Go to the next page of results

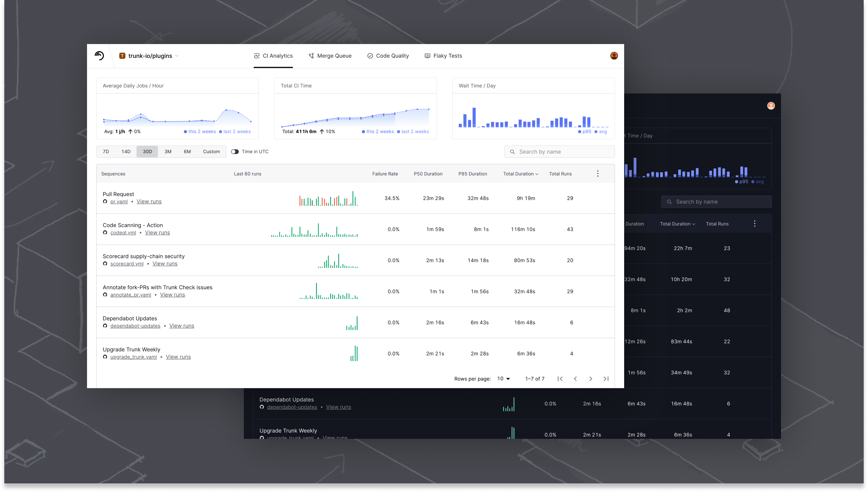click(x=591, y=379)
